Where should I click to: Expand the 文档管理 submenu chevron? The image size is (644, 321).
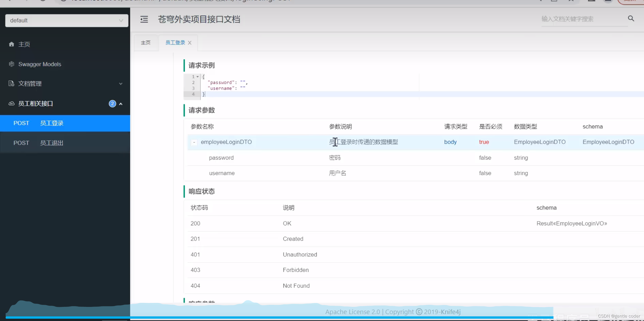pyautogui.click(x=121, y=84)
